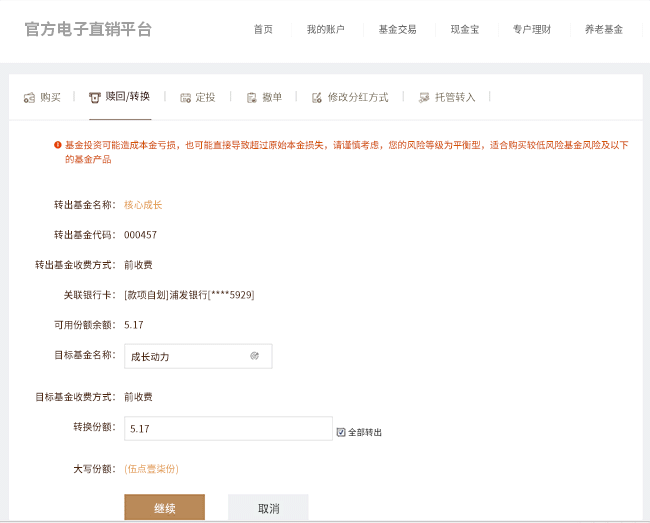Click the 赎回/转换 tab icon
The width and height of the screenshot is (650, 523).
pos(95,98)
